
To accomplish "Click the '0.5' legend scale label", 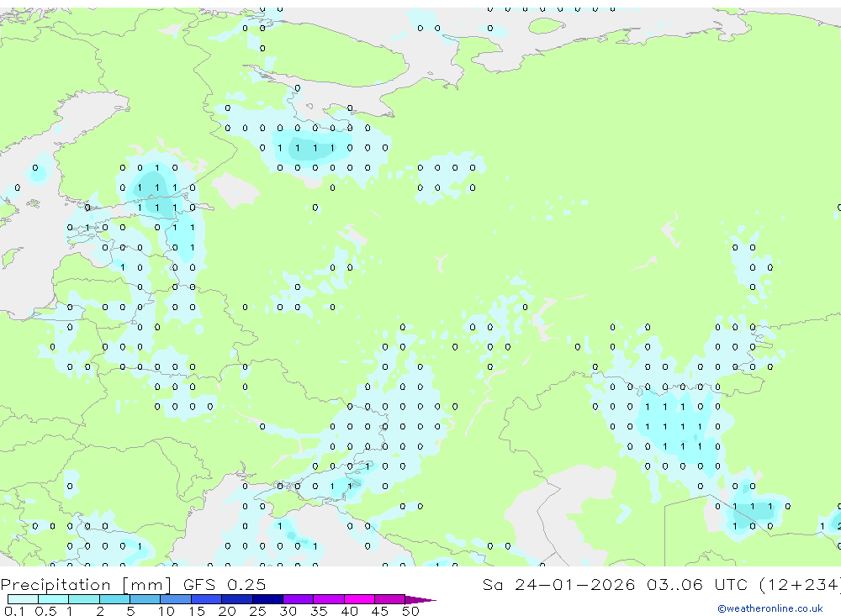I will 45,611.
